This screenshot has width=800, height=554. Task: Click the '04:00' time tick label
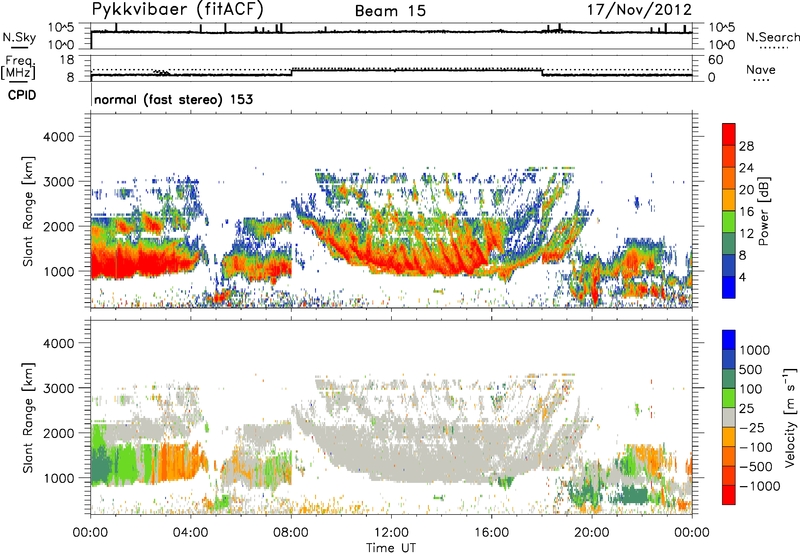[x=190, y=533]
